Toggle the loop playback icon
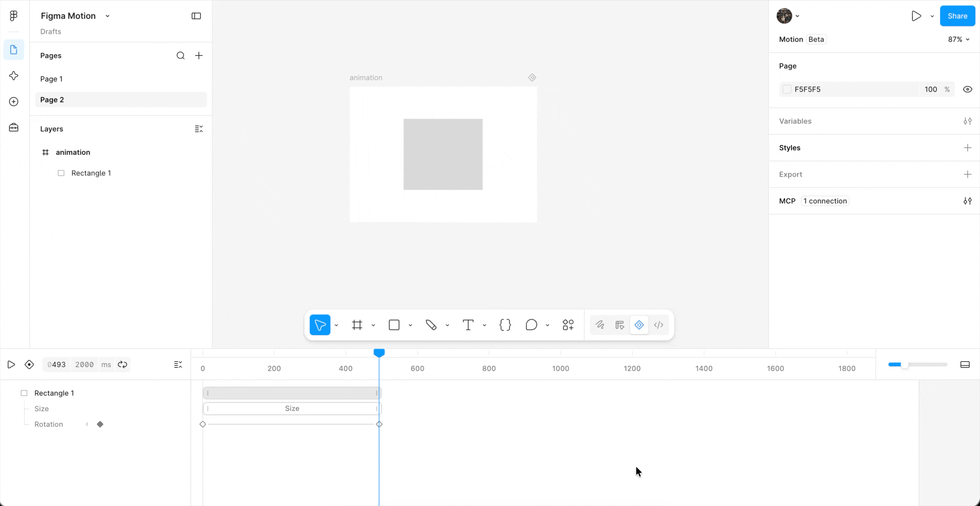This screenshot has width=980, height=506. [122, 365]
